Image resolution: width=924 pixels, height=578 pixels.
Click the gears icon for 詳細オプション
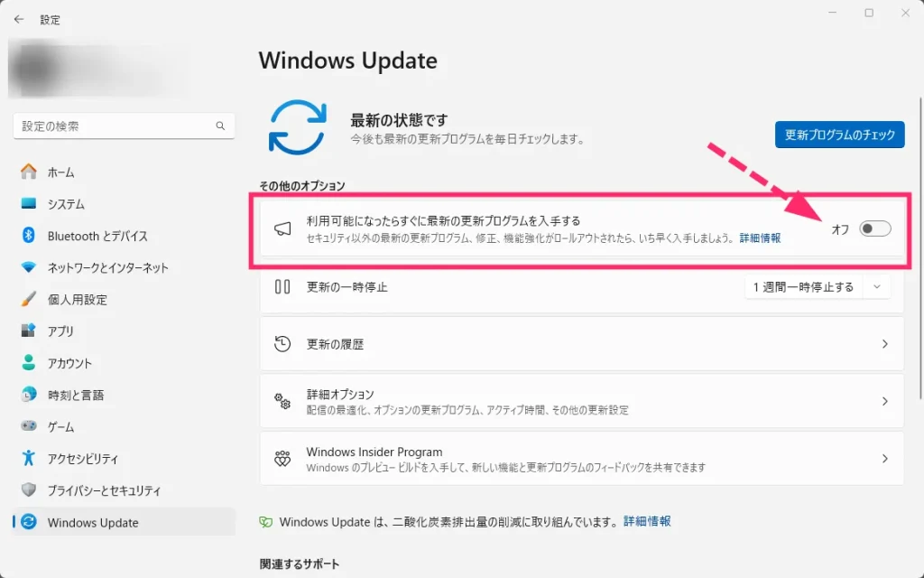click(x=282, y=401)
